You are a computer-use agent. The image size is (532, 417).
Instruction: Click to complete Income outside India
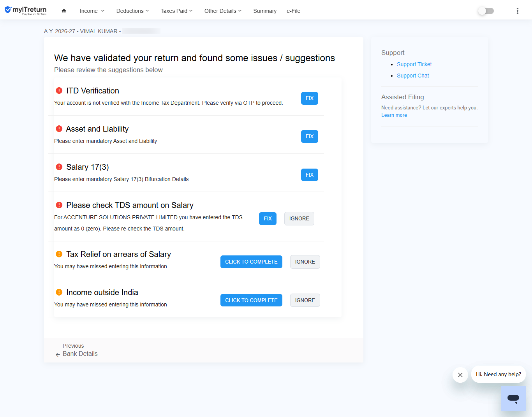pos(251,300)
